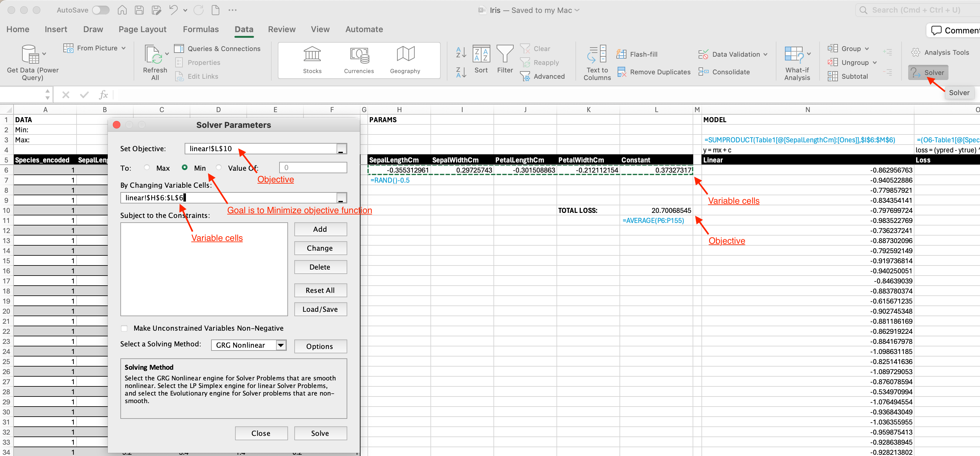Click the Insert Function fx button
Screen dimensions: 980x456
click(103, 94)
